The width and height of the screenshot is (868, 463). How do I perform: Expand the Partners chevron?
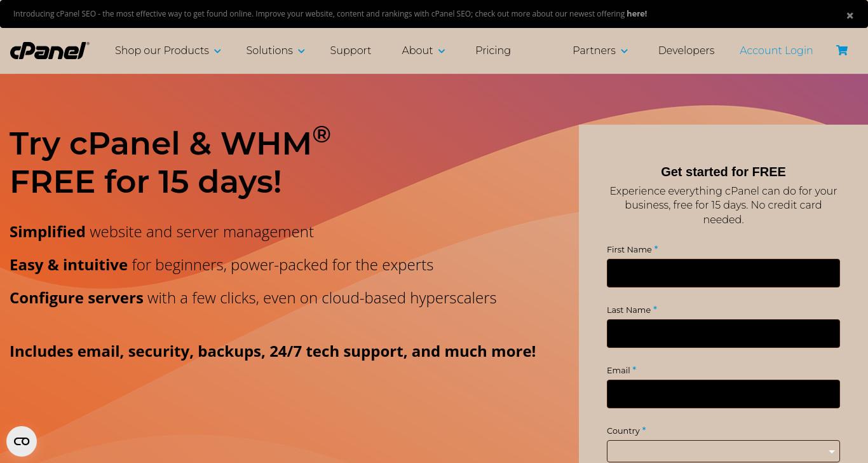coord(624,51)
